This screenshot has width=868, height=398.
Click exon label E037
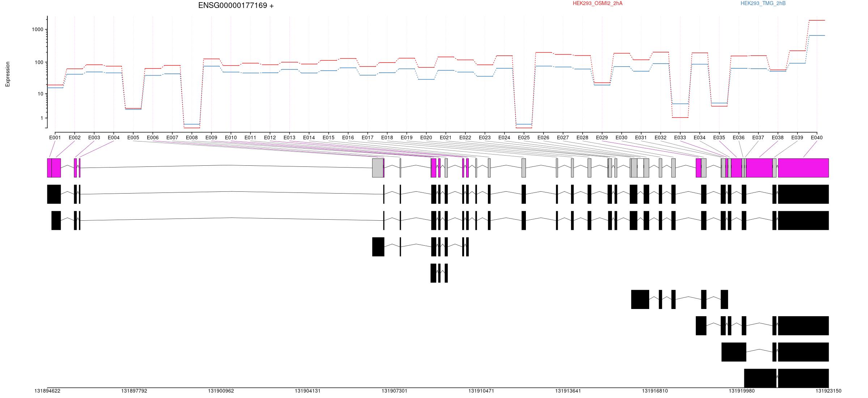(758, 137)
